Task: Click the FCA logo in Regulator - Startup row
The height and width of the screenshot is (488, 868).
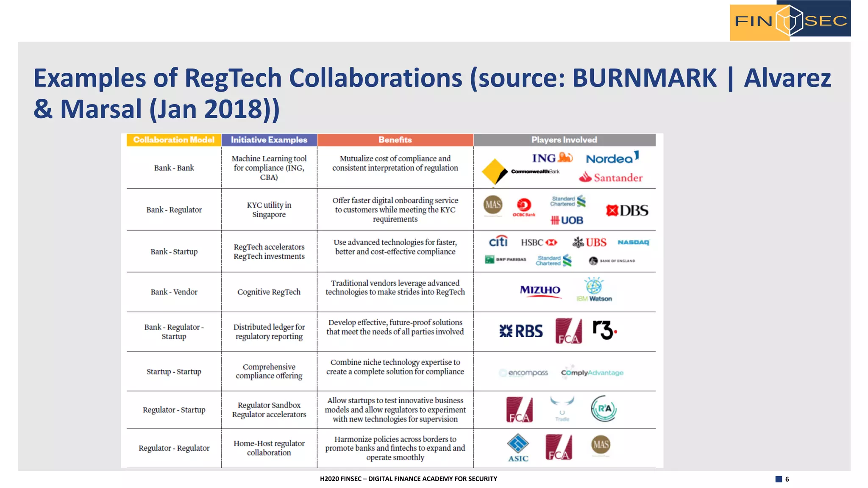Action: click(x=520, y=410)
